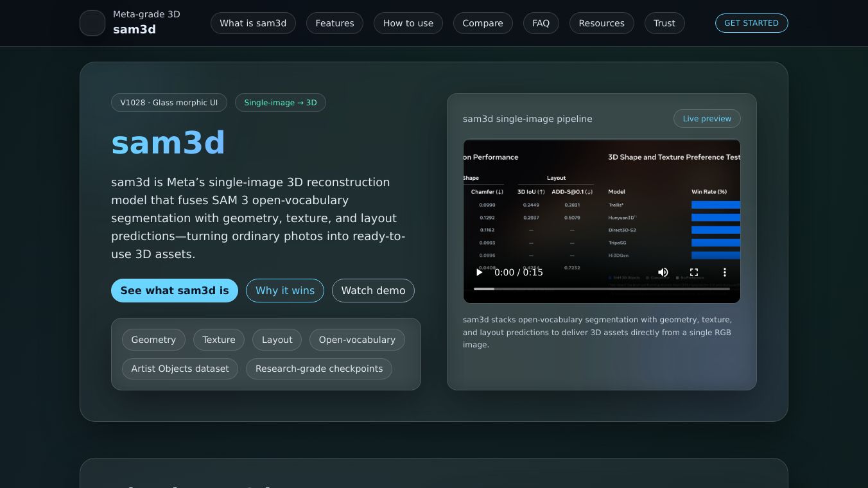This screenshot has height=488, width=868.
Task: Select the 'Why it wins' button
Action: tap(285, 290)
